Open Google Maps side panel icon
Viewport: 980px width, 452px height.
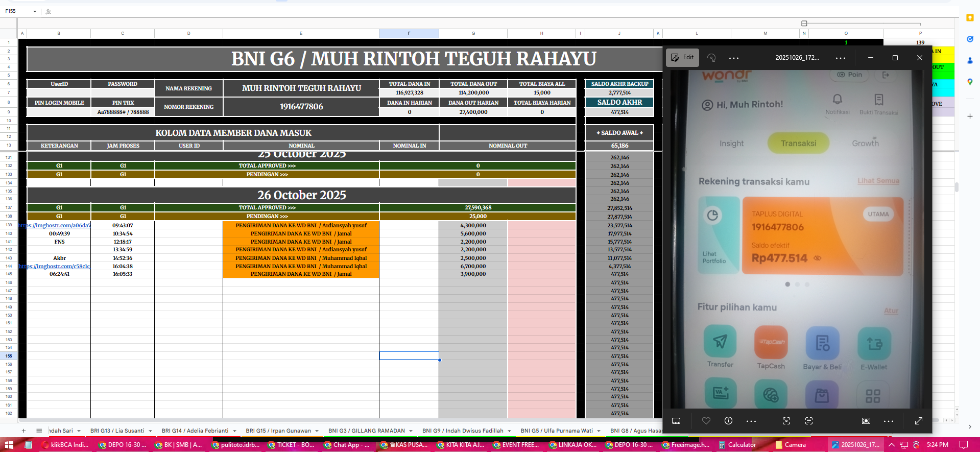pyautogui.click(x=970, y=82)
